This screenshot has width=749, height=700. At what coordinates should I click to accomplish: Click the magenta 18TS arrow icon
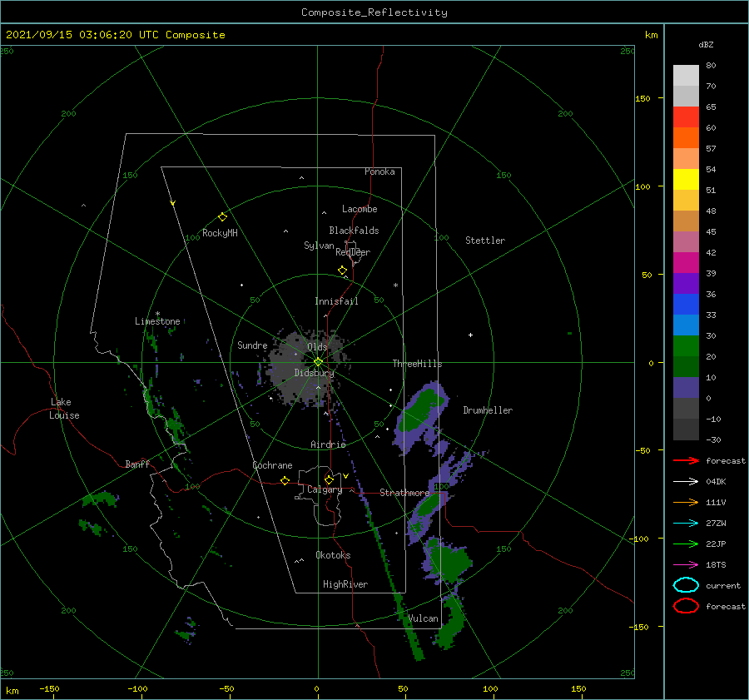tap(686, 565)
